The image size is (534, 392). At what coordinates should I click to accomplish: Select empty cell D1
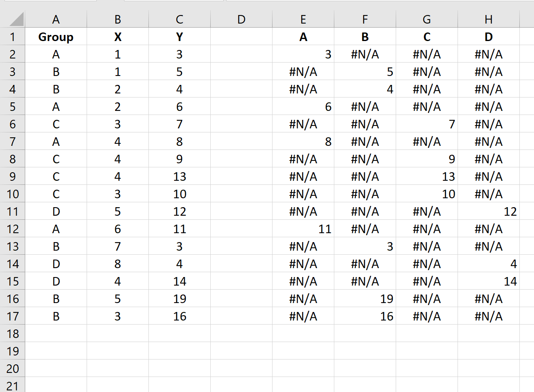(x=242, y=37)
